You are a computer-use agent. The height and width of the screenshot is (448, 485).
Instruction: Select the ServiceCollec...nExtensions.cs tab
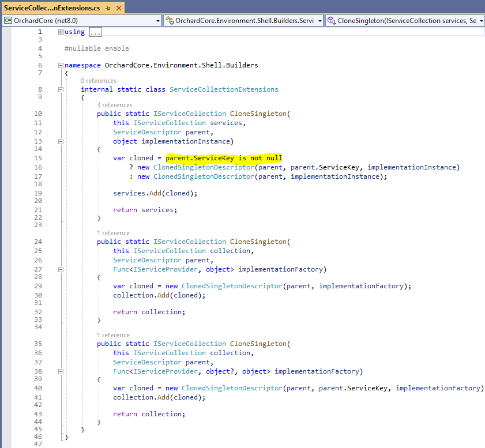[x=52, y=8]
